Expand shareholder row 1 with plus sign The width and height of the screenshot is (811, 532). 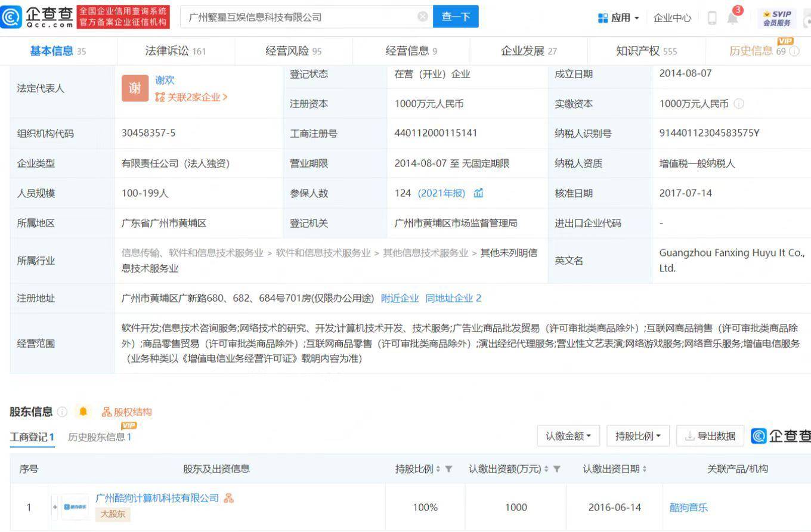tap(55, 508)
